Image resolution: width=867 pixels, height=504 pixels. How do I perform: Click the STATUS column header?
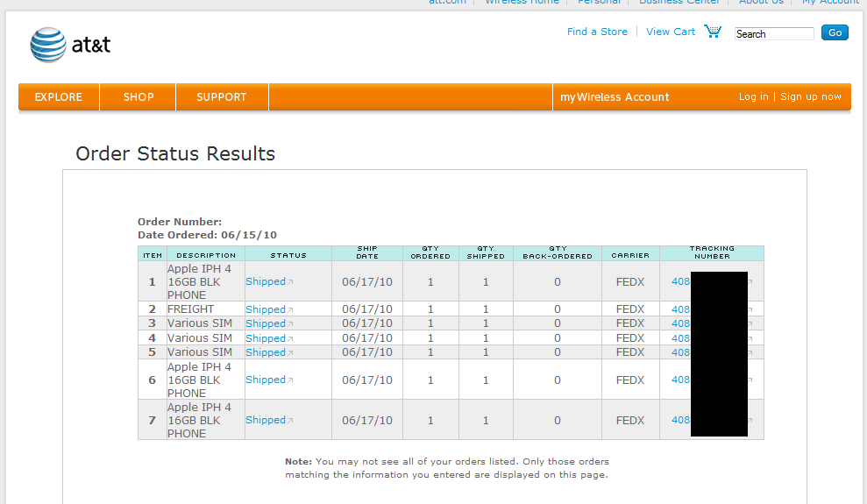pyautogui.click(x=288, y=255)
